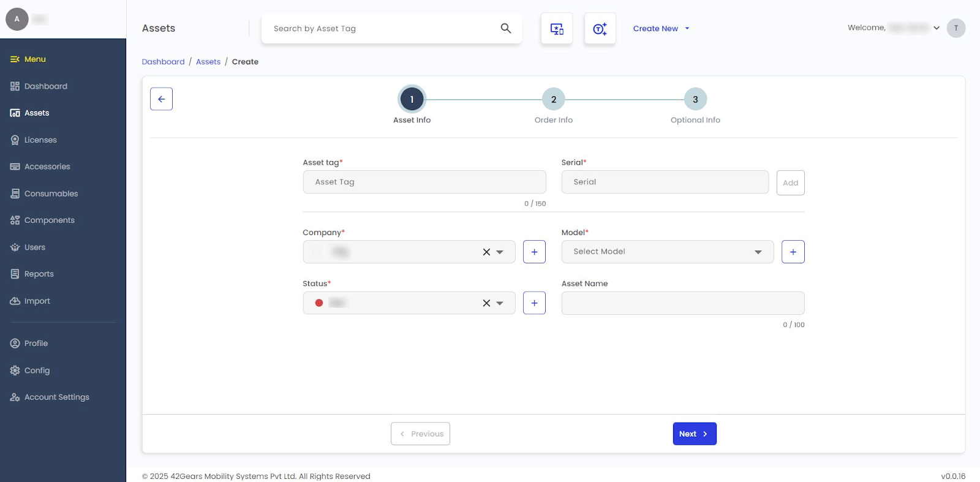Follow the Dashboard breadcrumb link
Viewport: 980px width, 482px height.
(163, 62)
